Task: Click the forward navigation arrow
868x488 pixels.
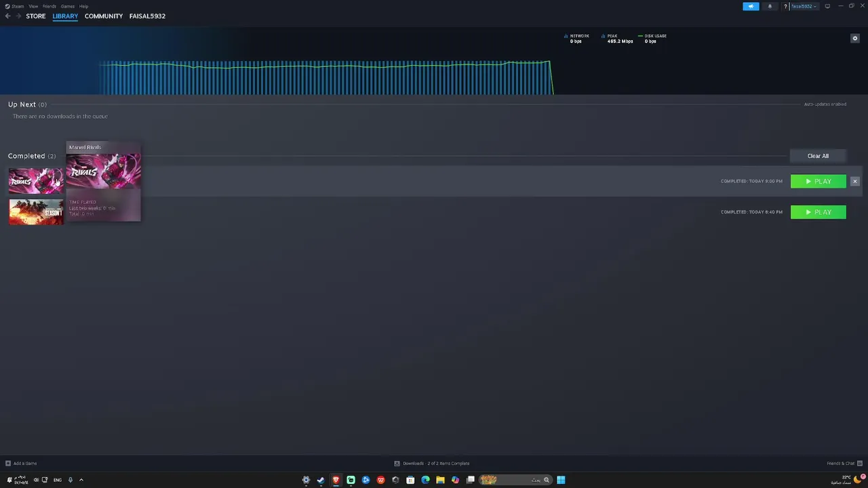Action: [x=18, y=16]
